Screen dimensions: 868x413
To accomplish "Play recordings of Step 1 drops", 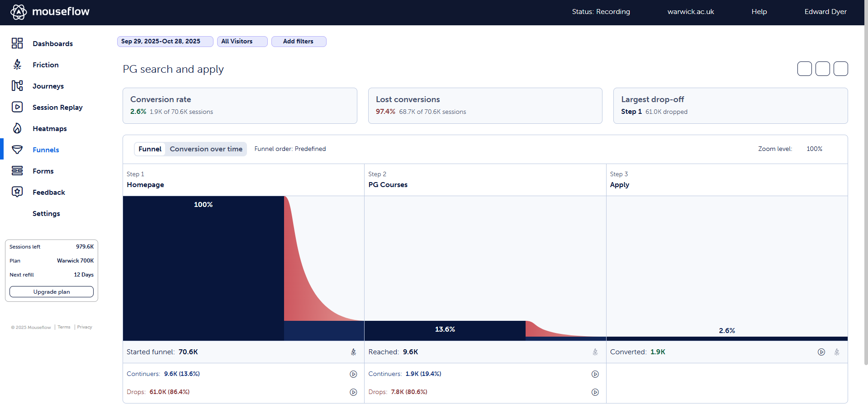I will (x=353, y=392).
